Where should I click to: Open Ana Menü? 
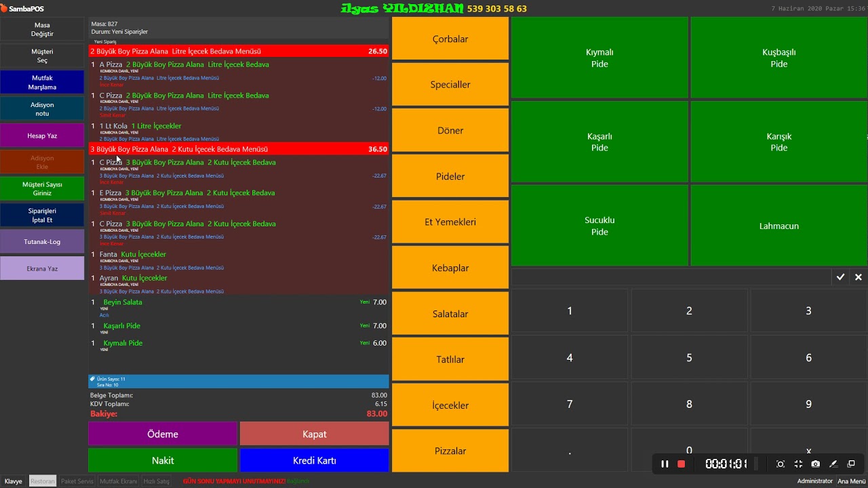click(851, 481)
